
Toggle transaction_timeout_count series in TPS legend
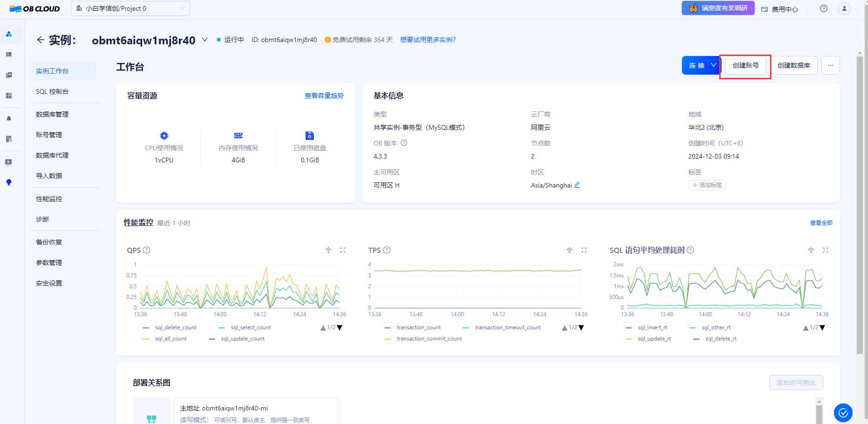[502, 327]
